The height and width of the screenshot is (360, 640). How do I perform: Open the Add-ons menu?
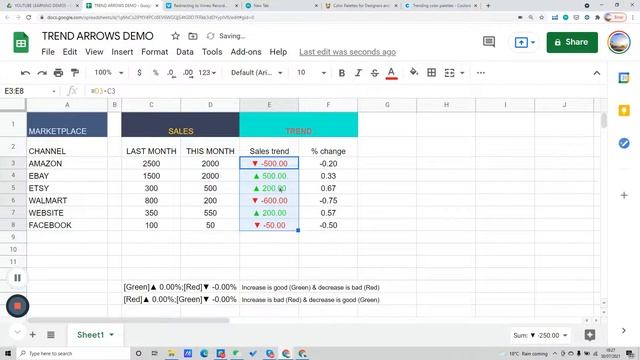246,52
